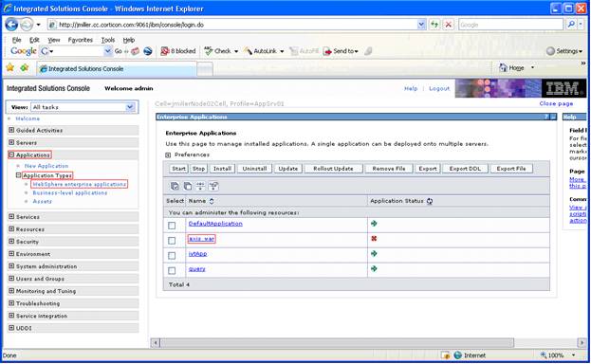Collapse the Applications navigation node

(x=11, y=155)
